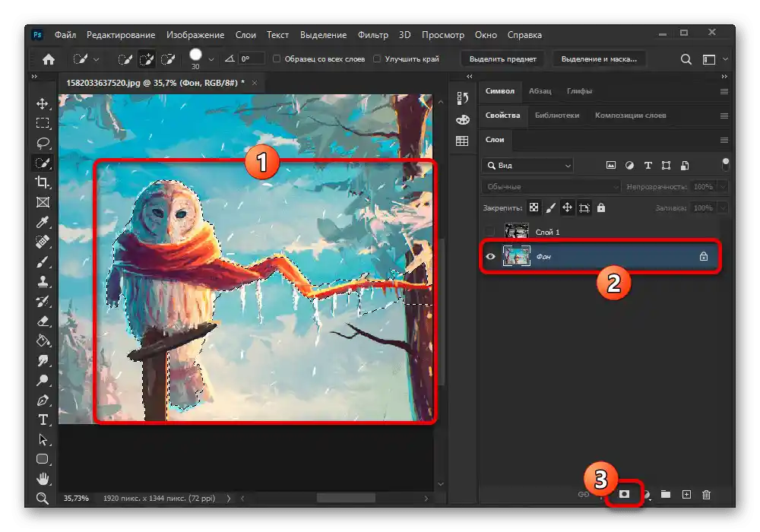This screenshot has height=532, width=760.
Task: Switch to the Абзац tab
Action: pos(540,91)
